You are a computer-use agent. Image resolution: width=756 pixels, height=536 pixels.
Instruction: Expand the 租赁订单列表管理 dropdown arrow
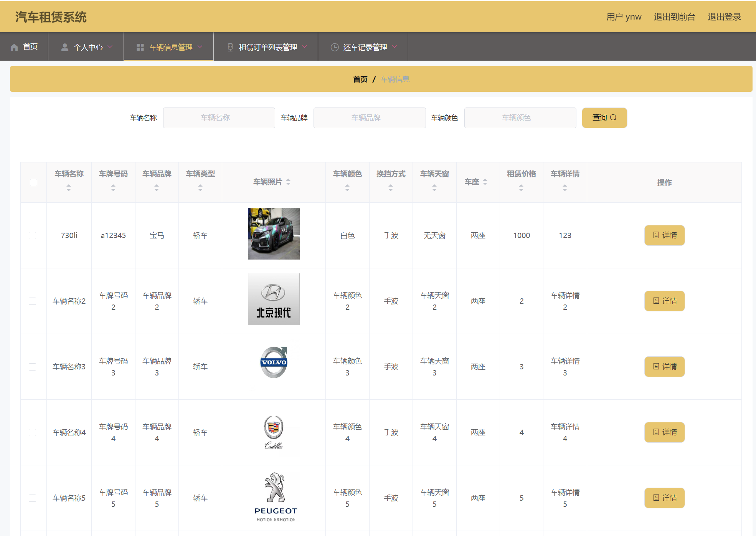305,47
